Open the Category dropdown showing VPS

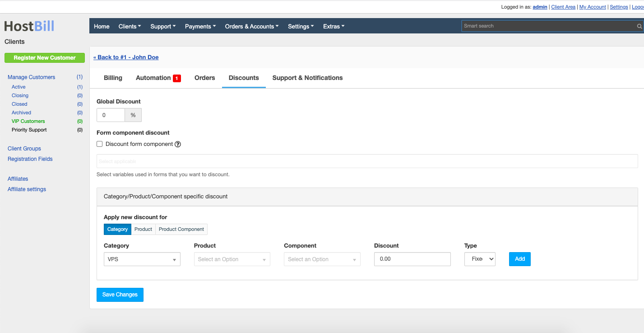click(142, 259)
